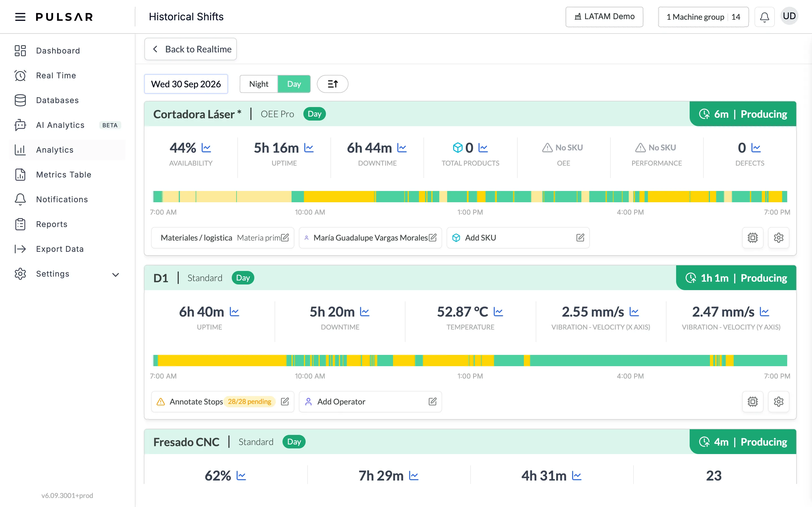Open the hamburger menu icon

pos(20,17)
